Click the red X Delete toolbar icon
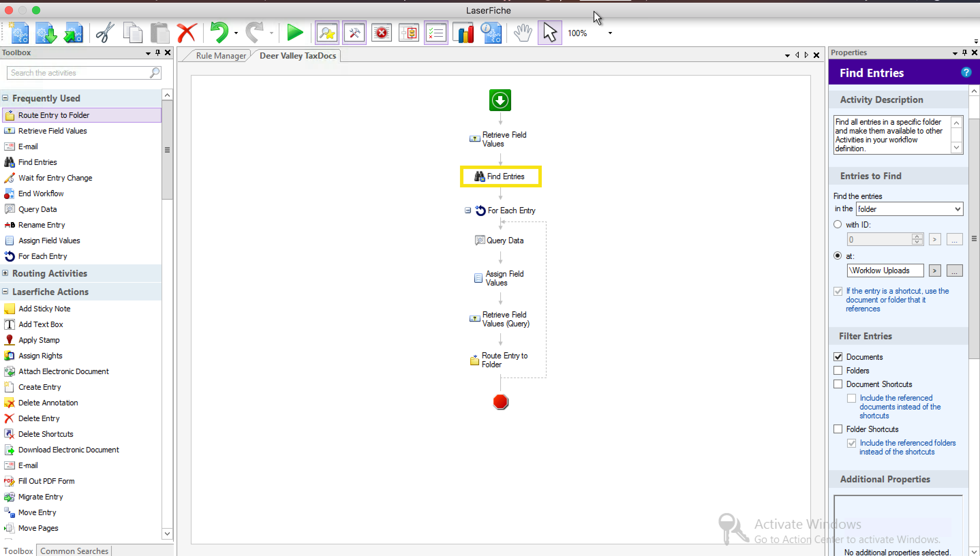The image size is (980, 556). 187,33
